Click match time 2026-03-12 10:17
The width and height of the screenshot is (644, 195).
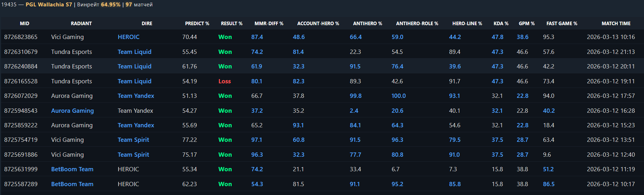click(611, 184)
